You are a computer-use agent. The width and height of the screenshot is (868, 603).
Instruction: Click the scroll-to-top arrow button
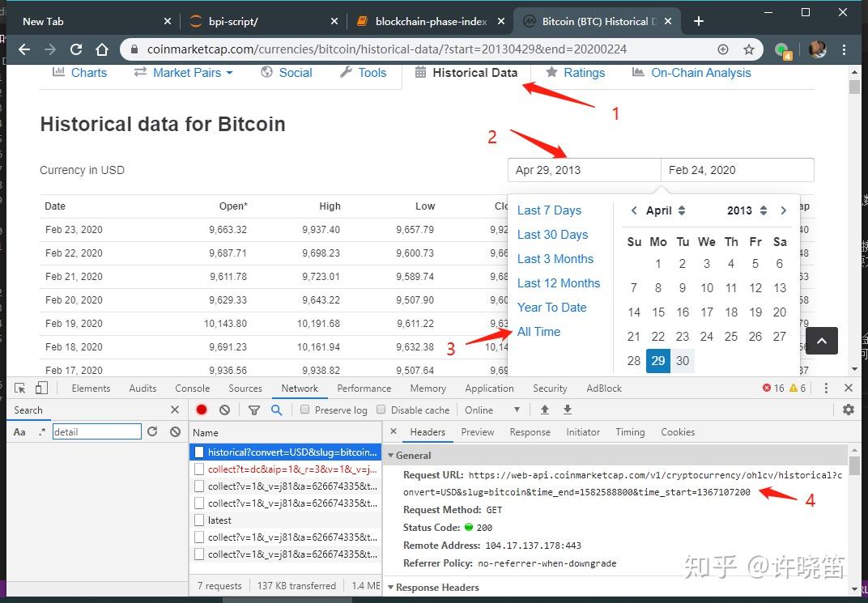822,341
